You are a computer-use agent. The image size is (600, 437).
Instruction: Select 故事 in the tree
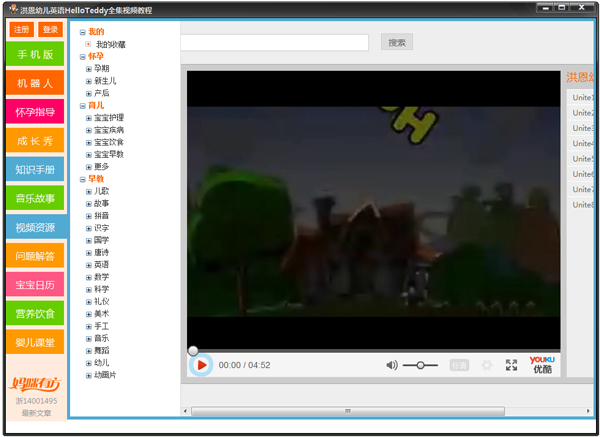[101, 203]
